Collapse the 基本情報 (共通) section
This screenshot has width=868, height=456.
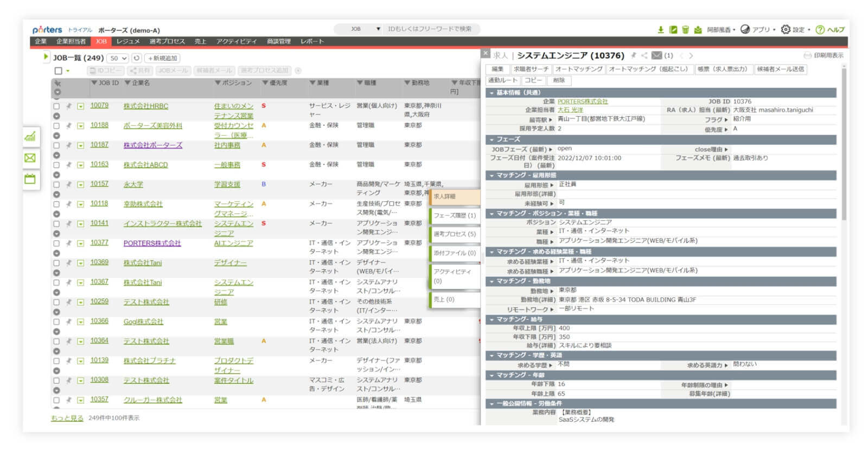point(492,93)
